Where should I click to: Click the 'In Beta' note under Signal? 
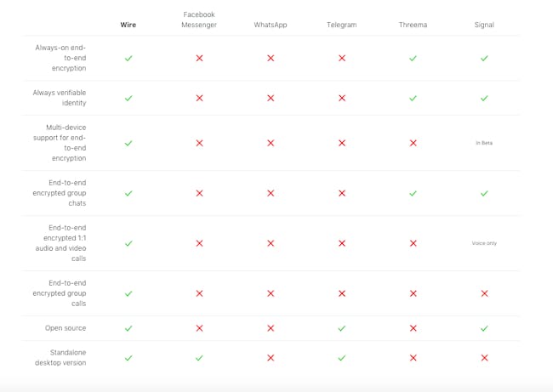[484, 143]
